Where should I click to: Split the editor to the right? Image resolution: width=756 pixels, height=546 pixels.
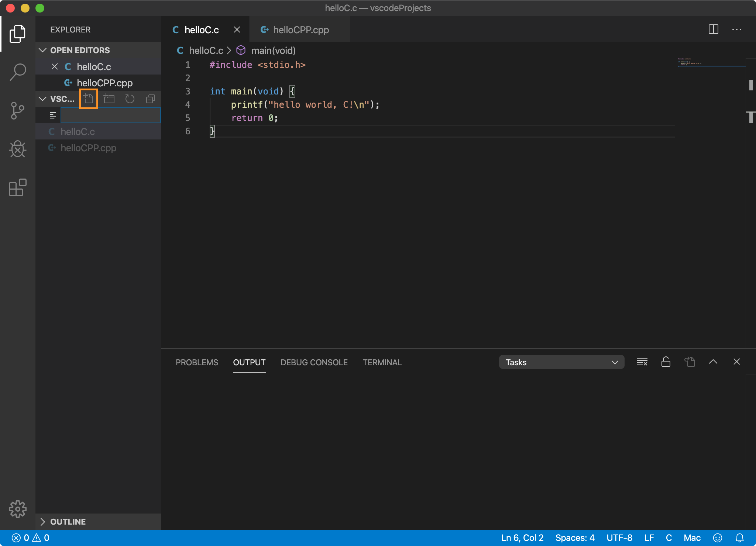coord(713,30)
